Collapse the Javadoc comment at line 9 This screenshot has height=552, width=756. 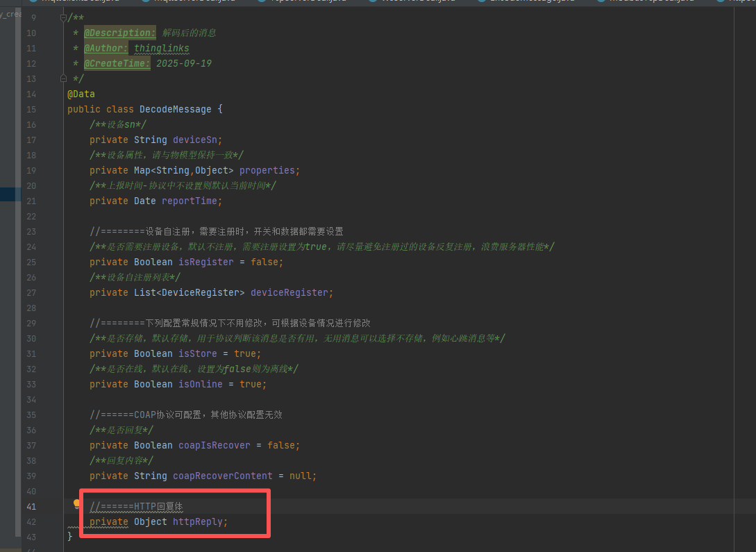coord(64,17)
